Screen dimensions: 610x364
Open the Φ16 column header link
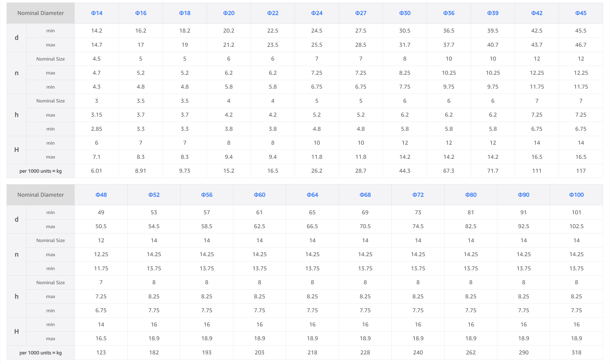coord(141,13)
